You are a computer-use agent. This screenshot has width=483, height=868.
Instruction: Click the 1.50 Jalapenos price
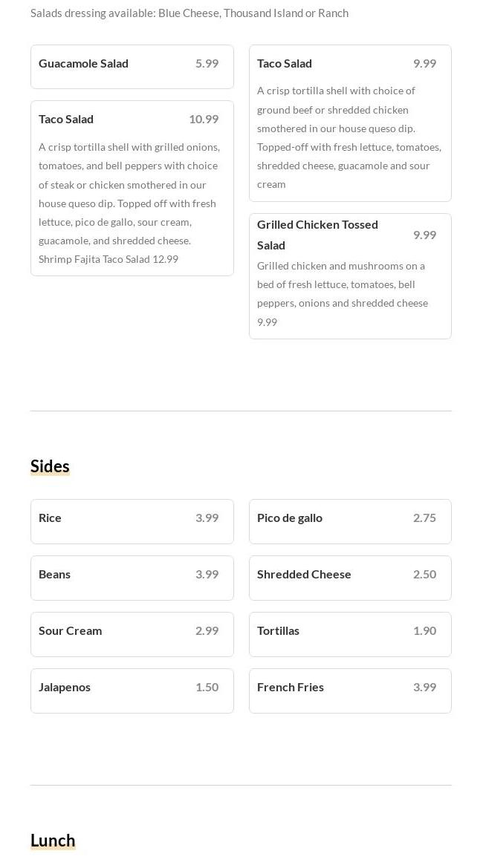207,688
